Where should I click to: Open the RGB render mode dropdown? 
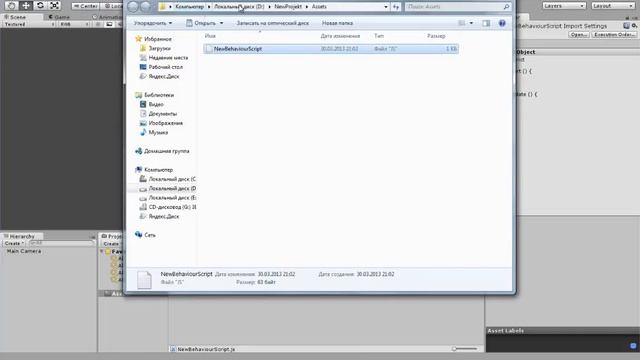click(74, 24)
